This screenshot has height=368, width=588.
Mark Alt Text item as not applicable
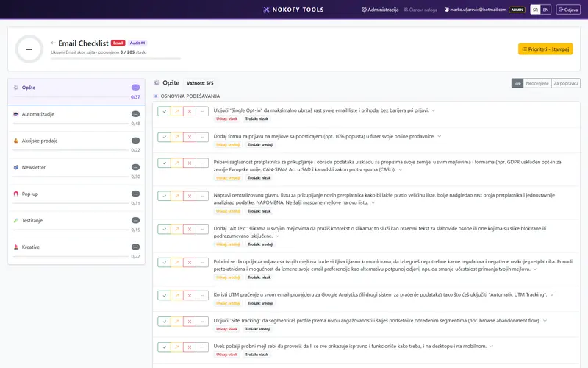pos(202,229)
